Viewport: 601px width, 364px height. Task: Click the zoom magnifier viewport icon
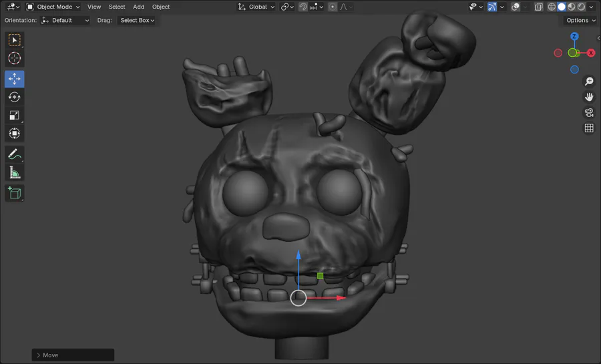pyautogui.click(x=589, y=81)
